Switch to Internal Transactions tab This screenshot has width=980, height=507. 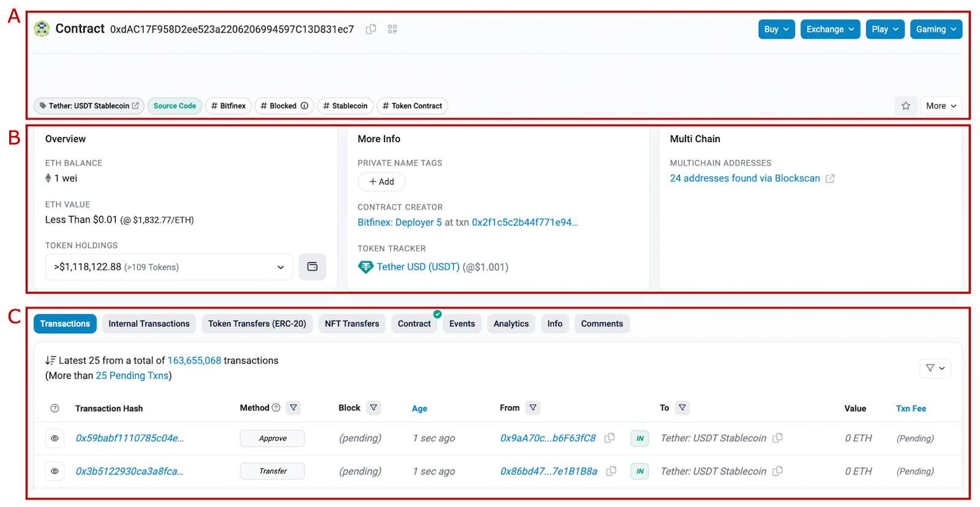tap(149, 324)
